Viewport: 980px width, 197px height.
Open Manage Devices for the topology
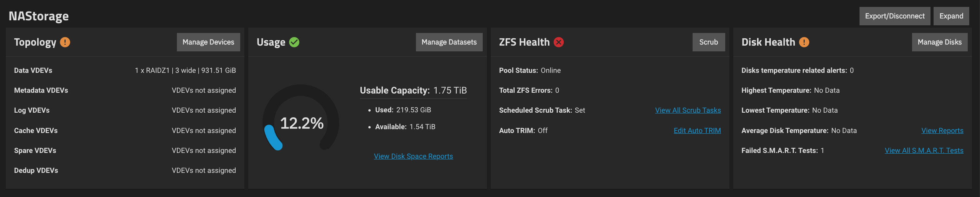208,42
